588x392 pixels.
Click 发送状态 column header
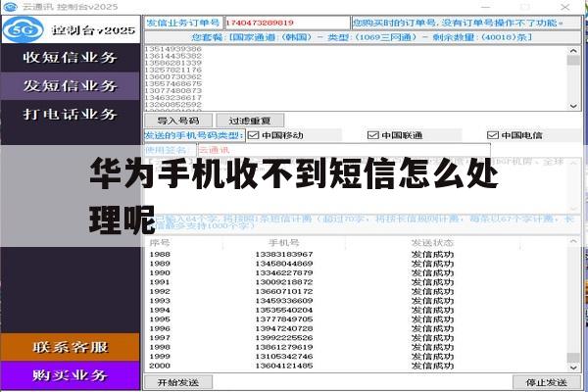[432, 243]
